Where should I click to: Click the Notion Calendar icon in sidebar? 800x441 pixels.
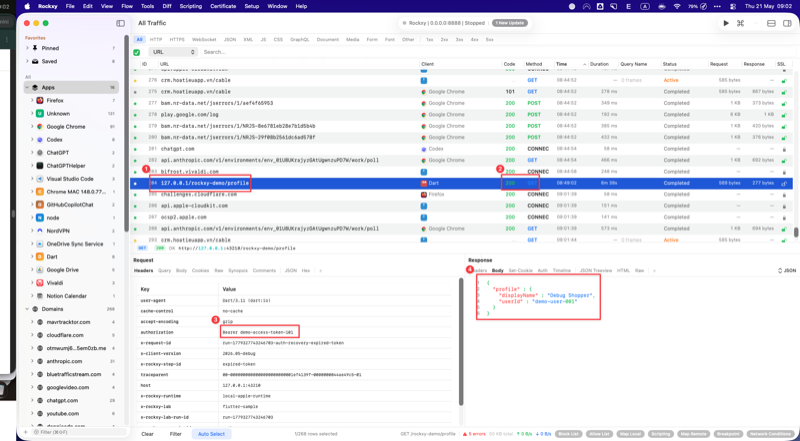coord(40,296)
